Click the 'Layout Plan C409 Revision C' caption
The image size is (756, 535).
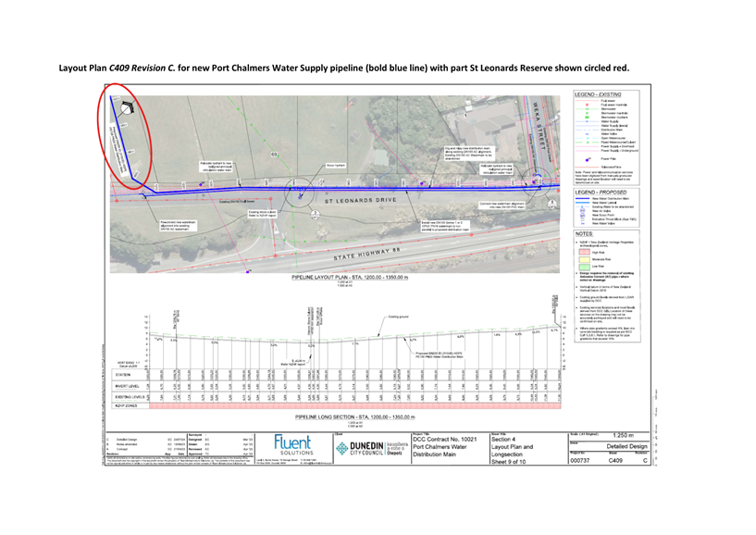pos(118,68)
